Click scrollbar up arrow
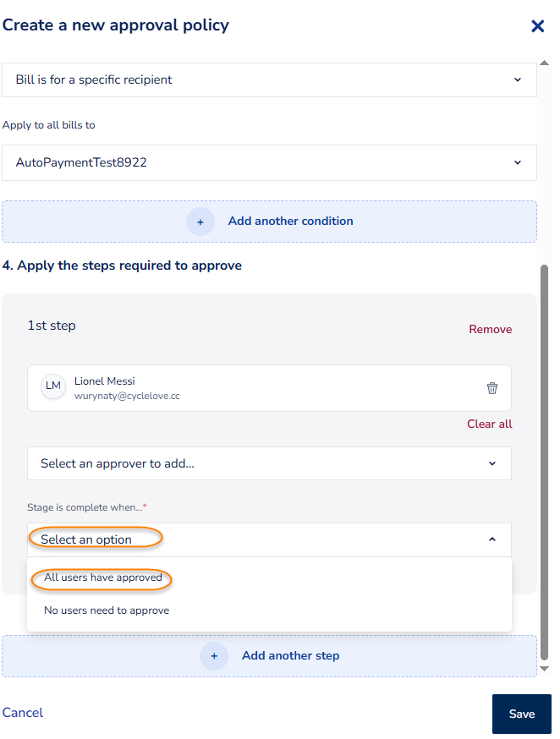 click(545, 63)
